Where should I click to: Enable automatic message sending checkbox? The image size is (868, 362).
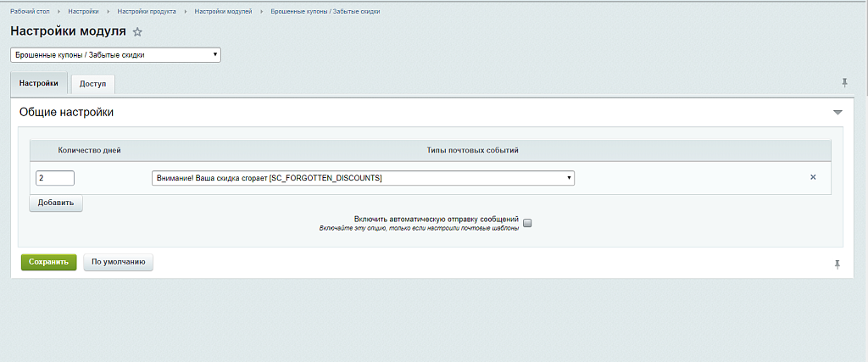(527, 223)
